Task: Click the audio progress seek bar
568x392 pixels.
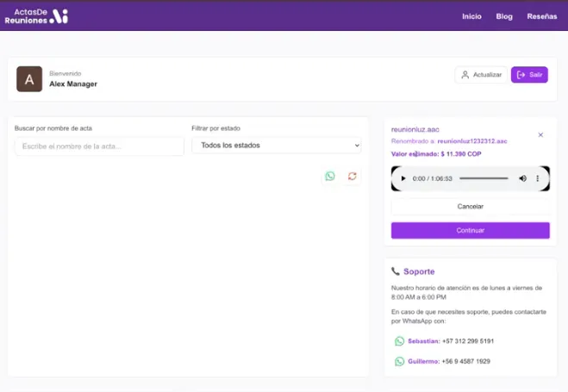Action: tap(484, 178)
